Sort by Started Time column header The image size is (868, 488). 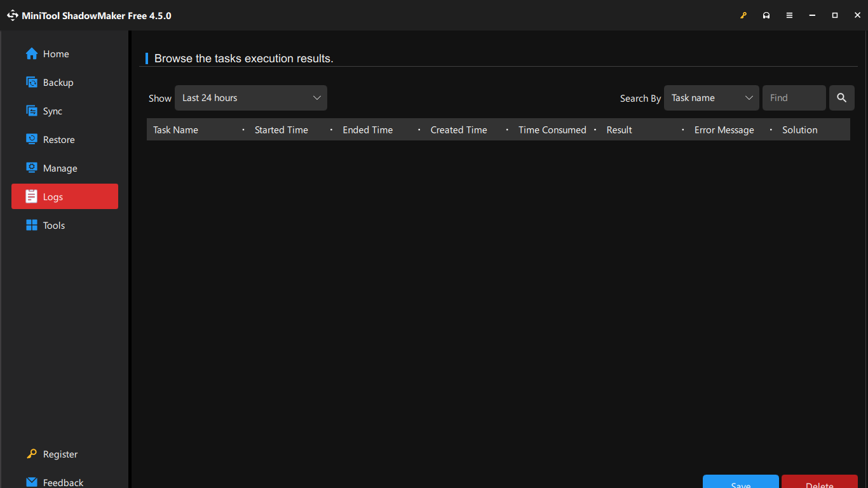(281, 130)
